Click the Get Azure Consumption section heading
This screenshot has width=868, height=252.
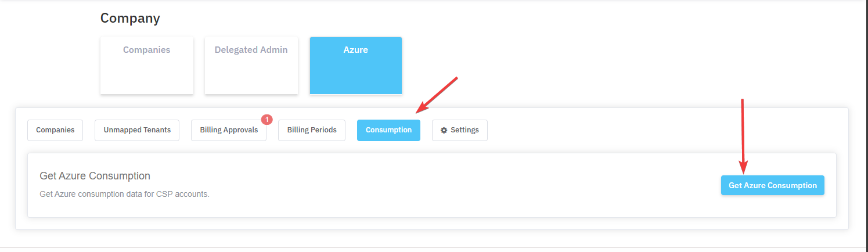point(95,176)
